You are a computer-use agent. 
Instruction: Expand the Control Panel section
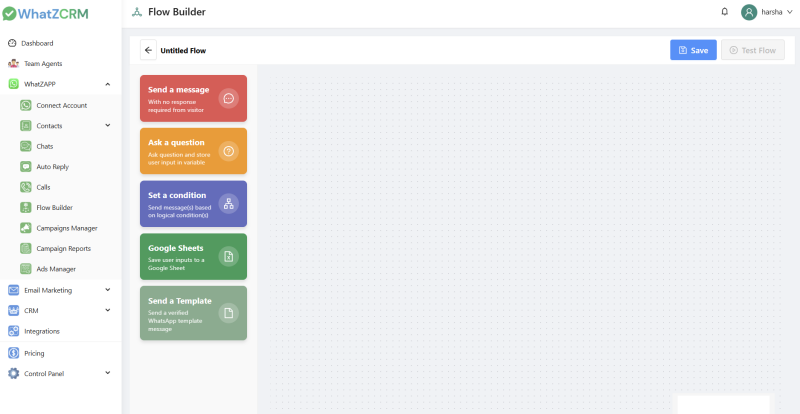coord(107,373)
